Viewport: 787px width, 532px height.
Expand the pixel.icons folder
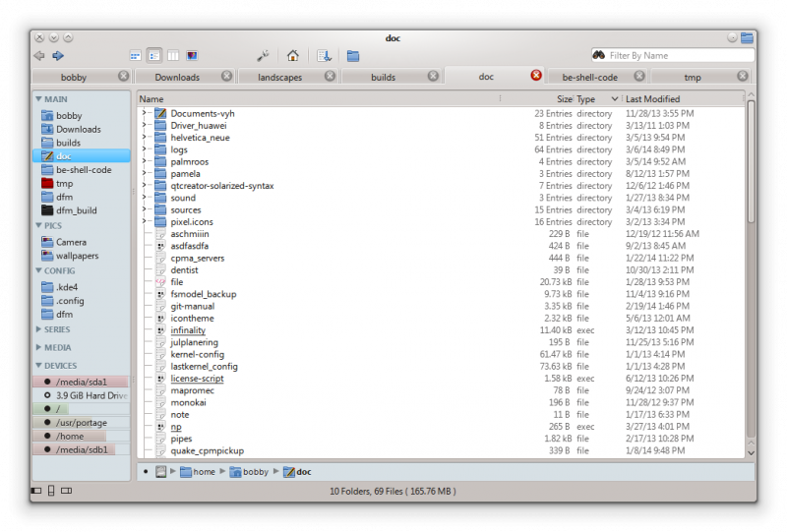[144, 222]
